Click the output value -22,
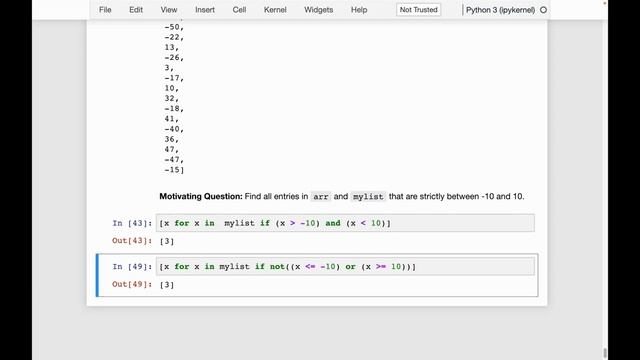640x360 pixels. pyautogui.click(x=174, y=37)
